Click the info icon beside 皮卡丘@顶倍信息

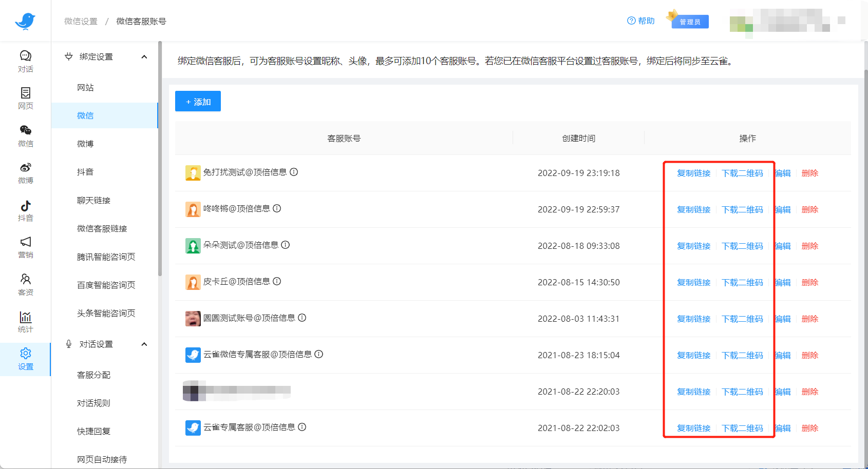277,282
